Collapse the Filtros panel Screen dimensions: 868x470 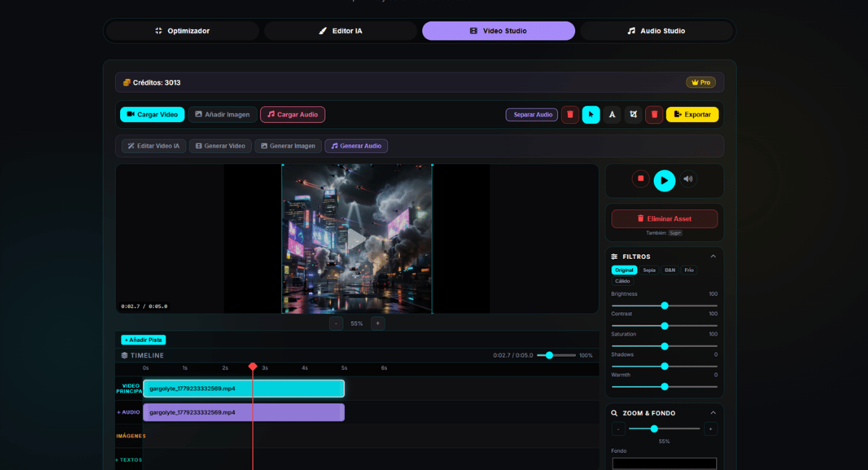pos(712,257)
